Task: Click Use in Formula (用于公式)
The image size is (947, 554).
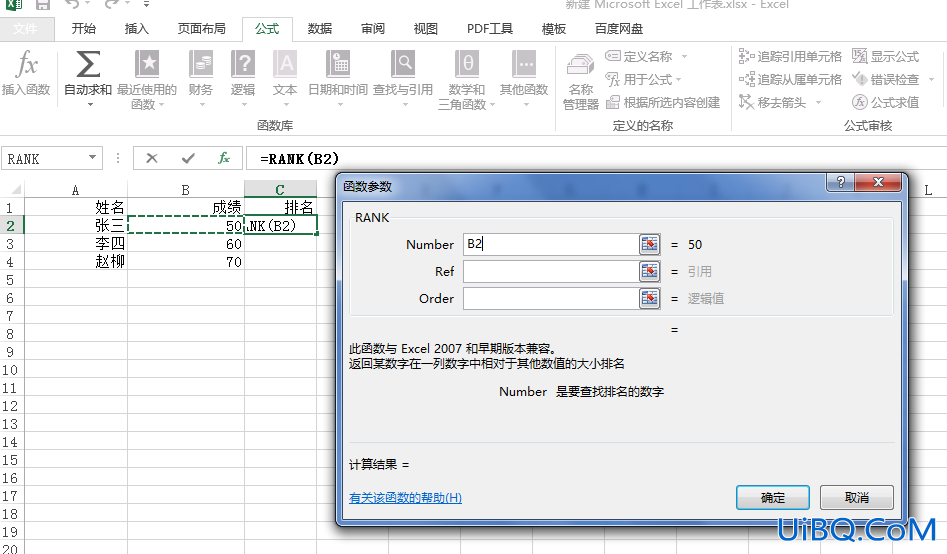Action: (x=640, y=79)
